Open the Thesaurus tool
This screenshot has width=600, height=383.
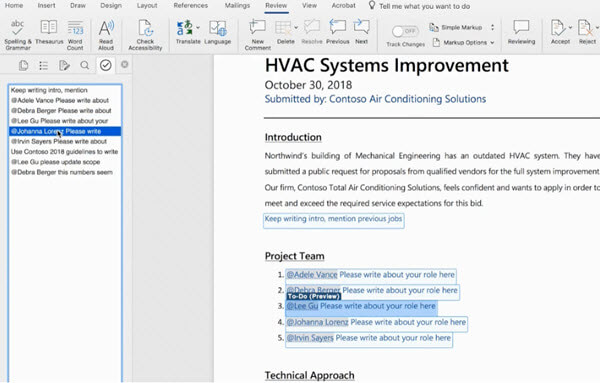(x=49, y=32)
